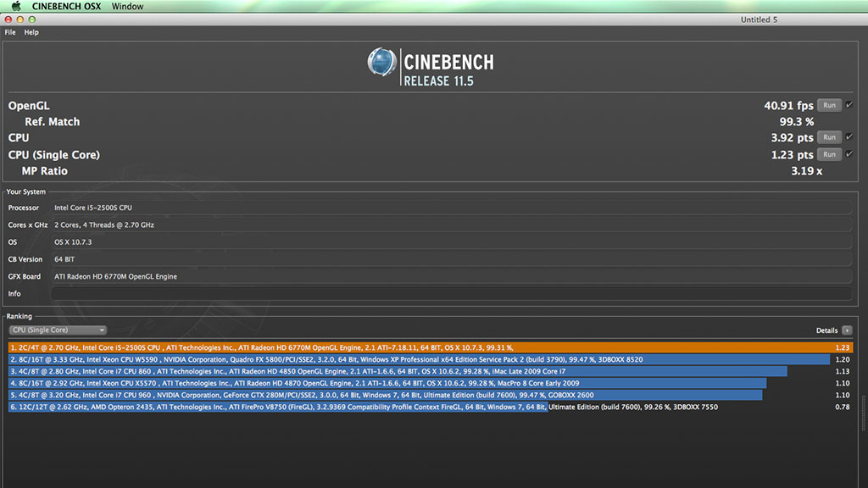
Task: Click the Cinebench globe logo
Action: tap(382, 62)
